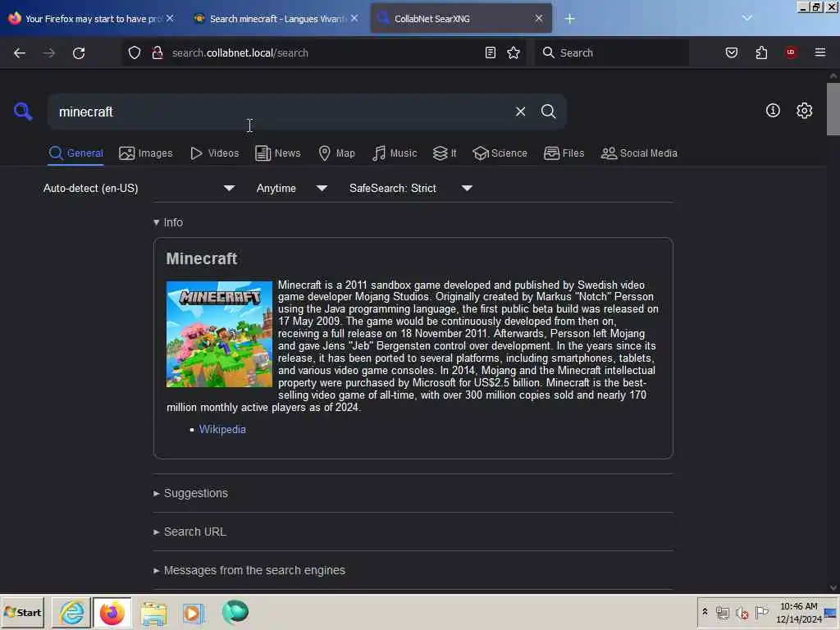The height and width of the screenshot is (630, 840).
Task: Click the browser address bar URL
Action: (240, 53)
